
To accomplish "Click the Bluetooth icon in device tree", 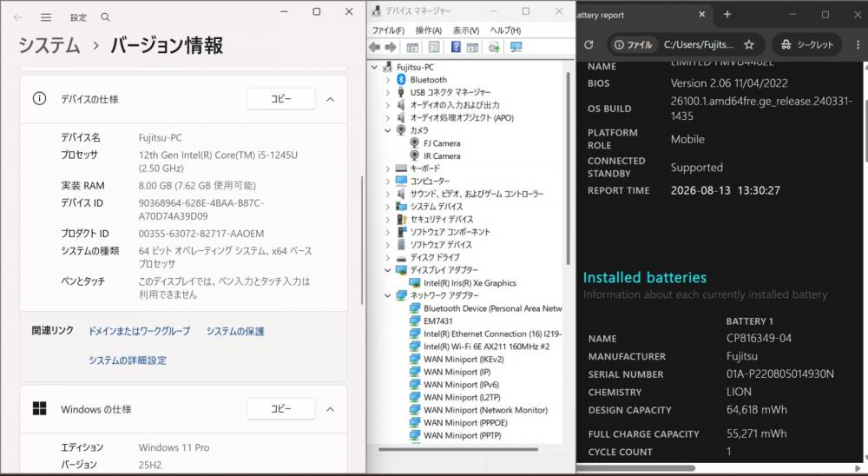I will 401,79.
